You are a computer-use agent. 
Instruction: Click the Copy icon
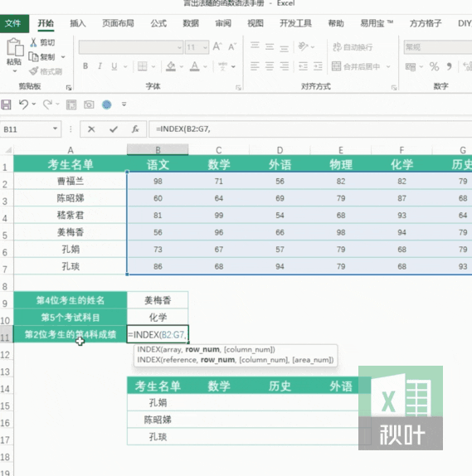pos(33,56)
